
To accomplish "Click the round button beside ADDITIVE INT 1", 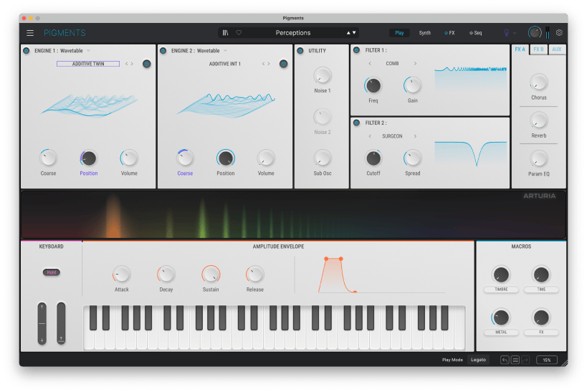I will 284,64.
